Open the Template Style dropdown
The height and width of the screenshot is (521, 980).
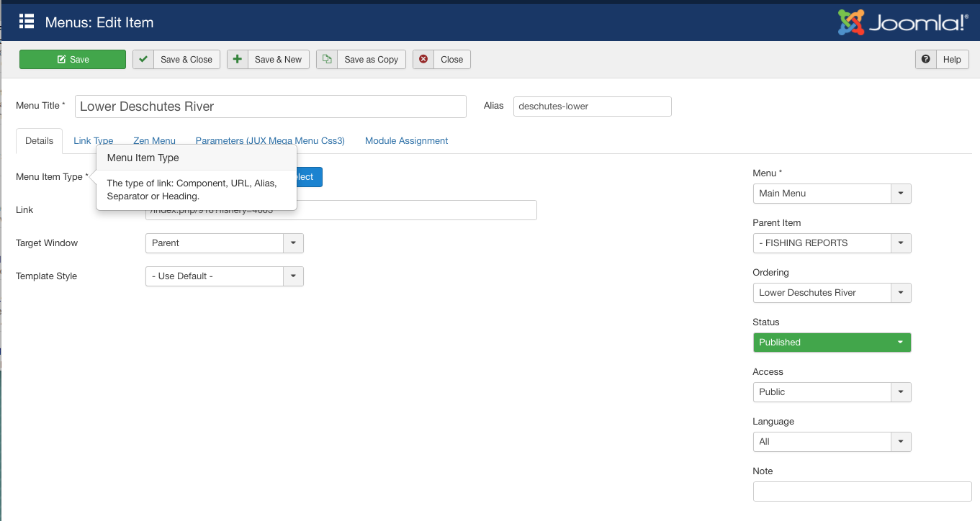(225, 276)
